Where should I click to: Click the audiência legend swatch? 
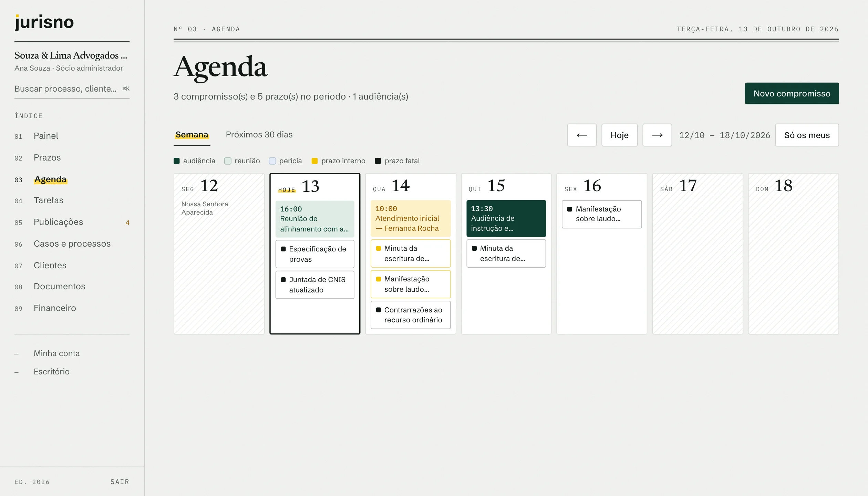click(x=177, y=161)
